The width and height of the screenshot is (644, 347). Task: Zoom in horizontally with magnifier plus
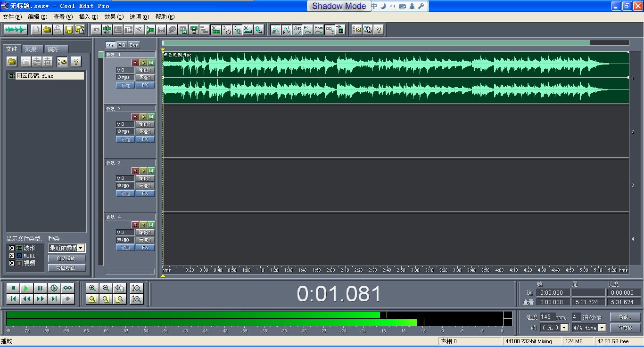coord(92,288)
